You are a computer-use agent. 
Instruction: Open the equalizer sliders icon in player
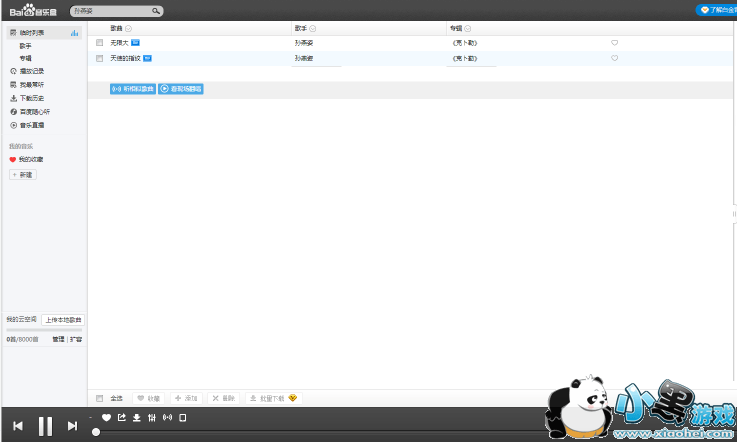152,418
